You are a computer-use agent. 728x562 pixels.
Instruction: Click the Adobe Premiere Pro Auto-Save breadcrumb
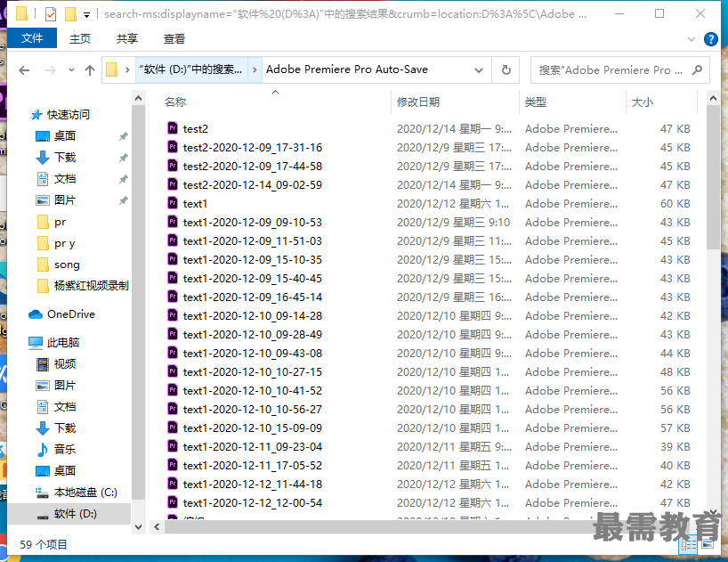pos(347,69)
